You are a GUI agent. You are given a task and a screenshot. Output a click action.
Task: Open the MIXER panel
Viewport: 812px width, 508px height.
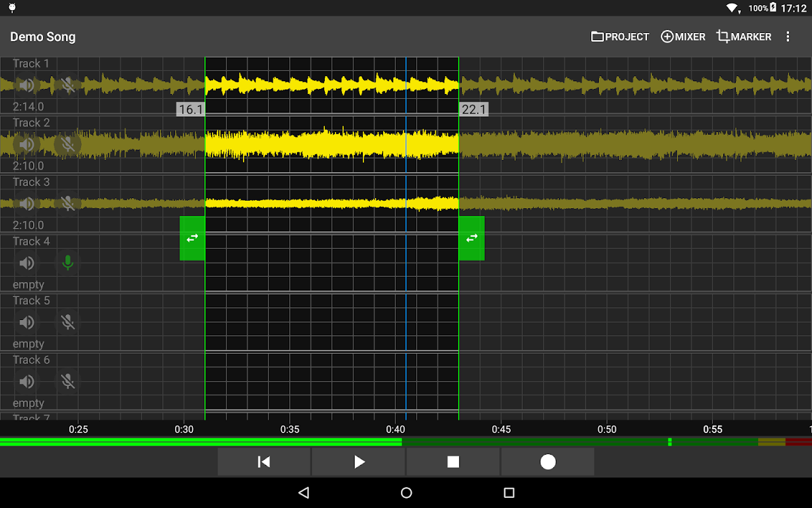pyautogui.click(x=683, y=37)
